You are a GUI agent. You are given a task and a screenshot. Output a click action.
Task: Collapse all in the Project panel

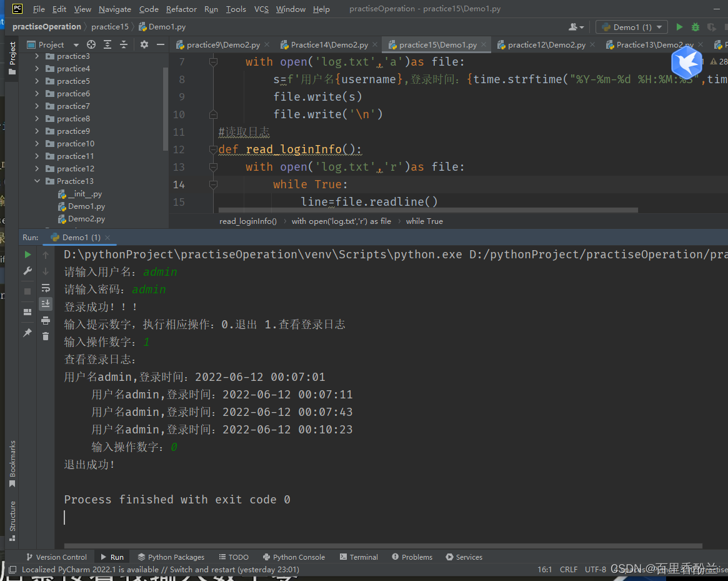point(124,44)
